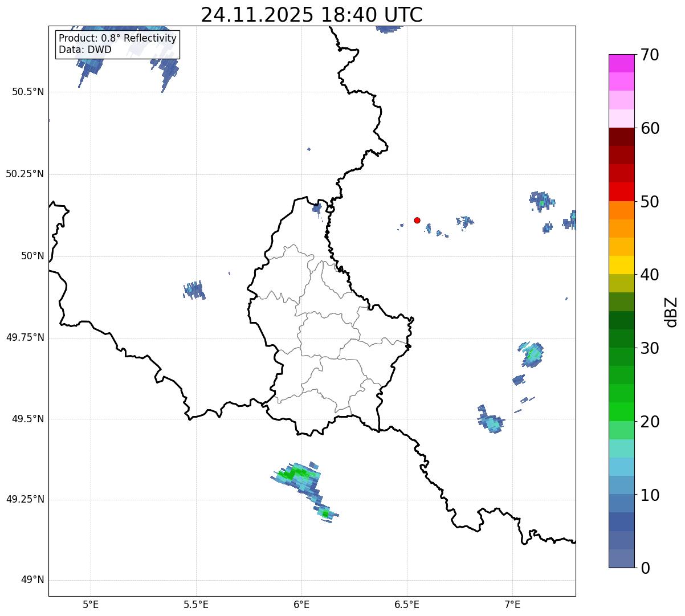Viewport: 685px width, 616px height.
Task: Click the 50.5°N latitude label
Action: coord(28,92)
